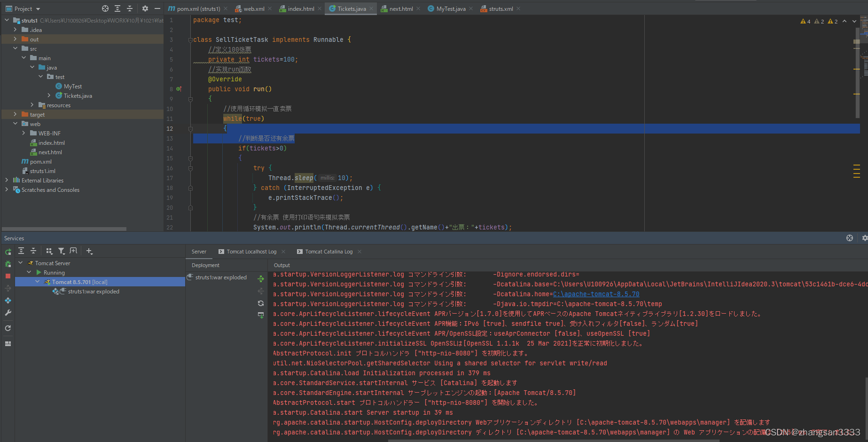The height and width of the screenshot is (442, 868).
Task: Open Project panel gear options
Action: click(145, 8)
